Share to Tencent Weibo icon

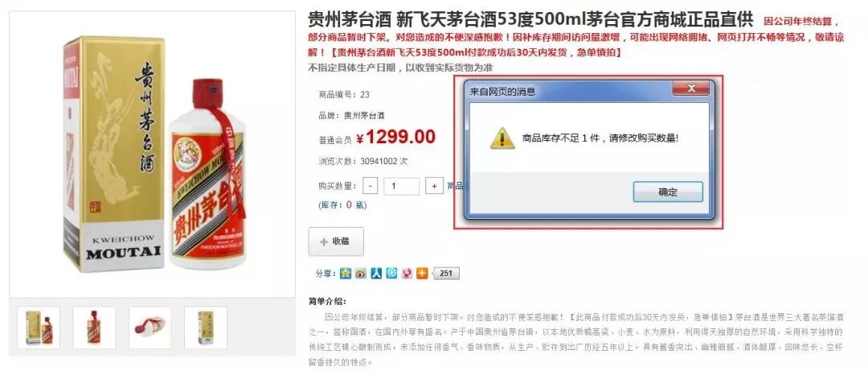coord(391,273)
